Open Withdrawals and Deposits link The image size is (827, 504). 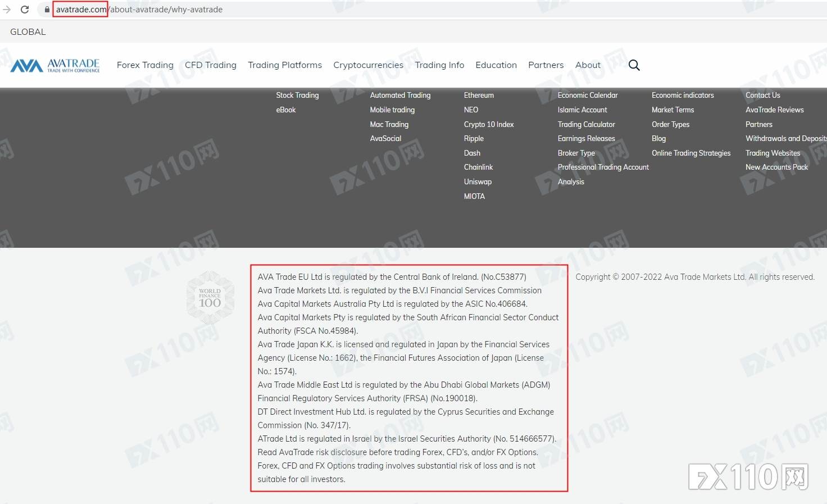(786, 139)
